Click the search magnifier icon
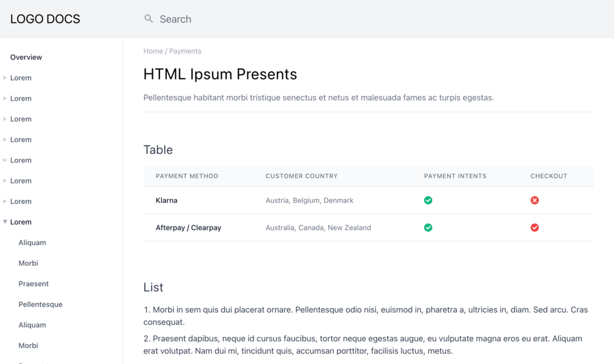The width and height of the screenshot is (614, 364). click(x=148, y=19)
